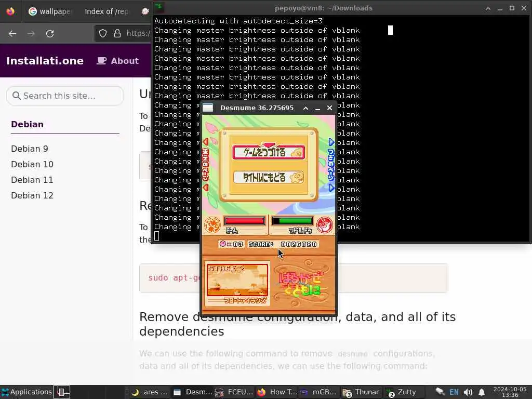The width and height of the screenshot is (532, 399).
Task: Switch to the How T... Firefox taskbar window
Action: click(x=277, y=392)
